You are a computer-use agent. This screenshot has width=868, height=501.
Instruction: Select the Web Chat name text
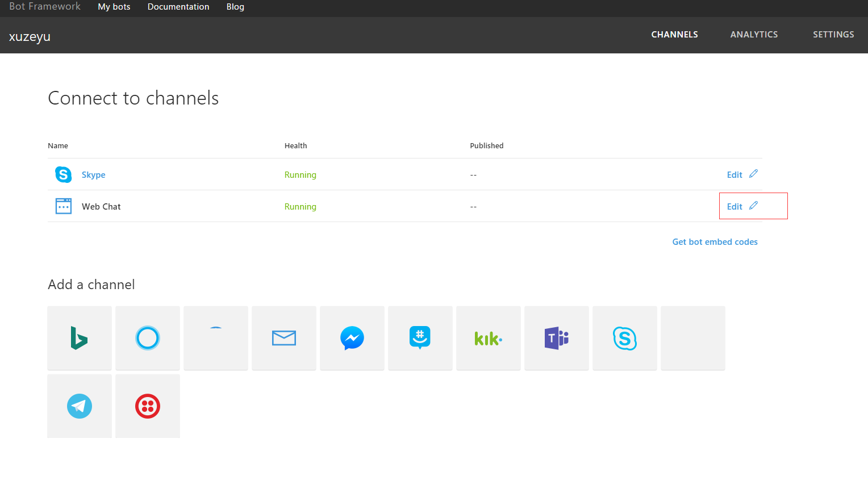coord(101,207)
